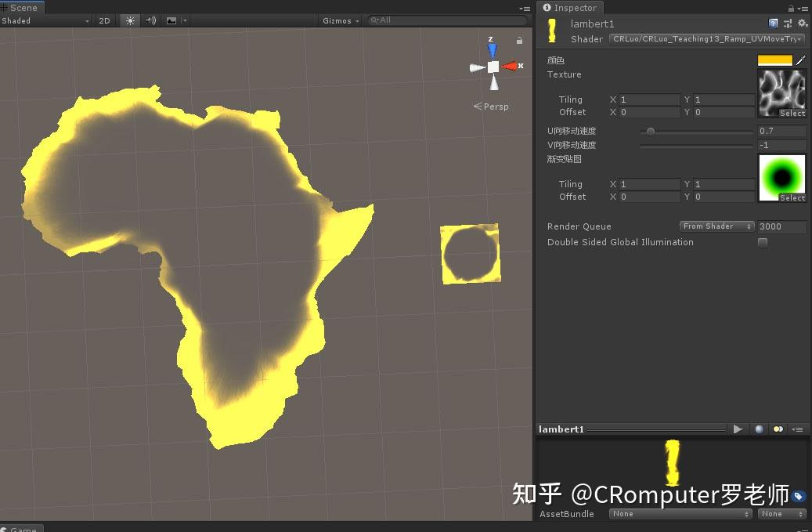Toggle scene lighting with the sun icon
This screenshot has width=812, height=532.
pyautogui.click(x=129, y=20)
